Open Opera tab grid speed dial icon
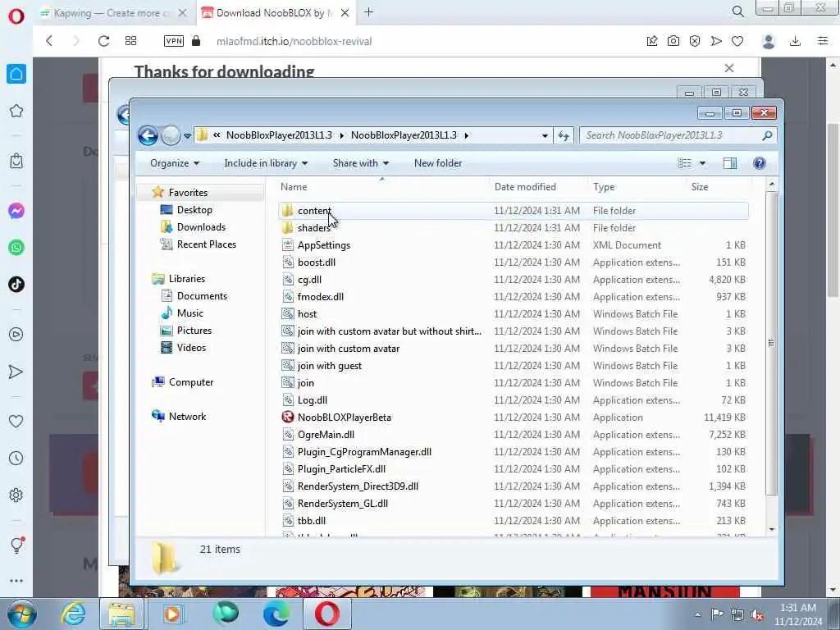840x630 pixels. [130, 41]
